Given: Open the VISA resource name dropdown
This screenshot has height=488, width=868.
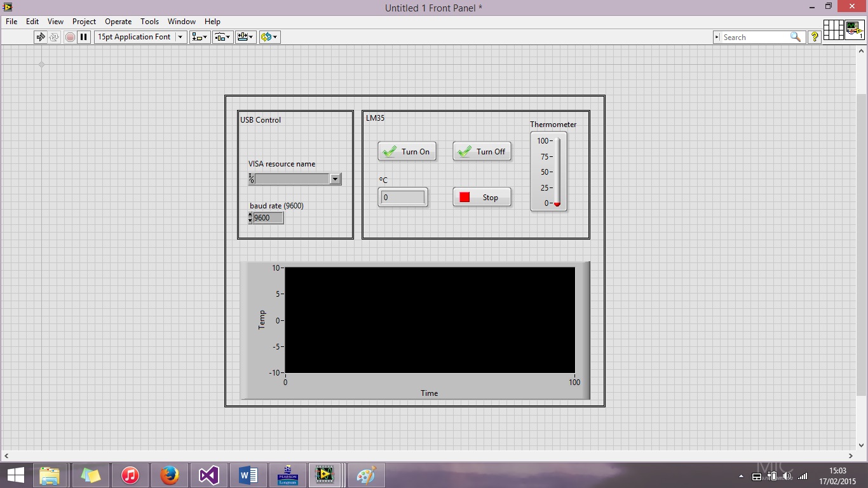Looking at the screenshot, I should [x=336, y=179].
